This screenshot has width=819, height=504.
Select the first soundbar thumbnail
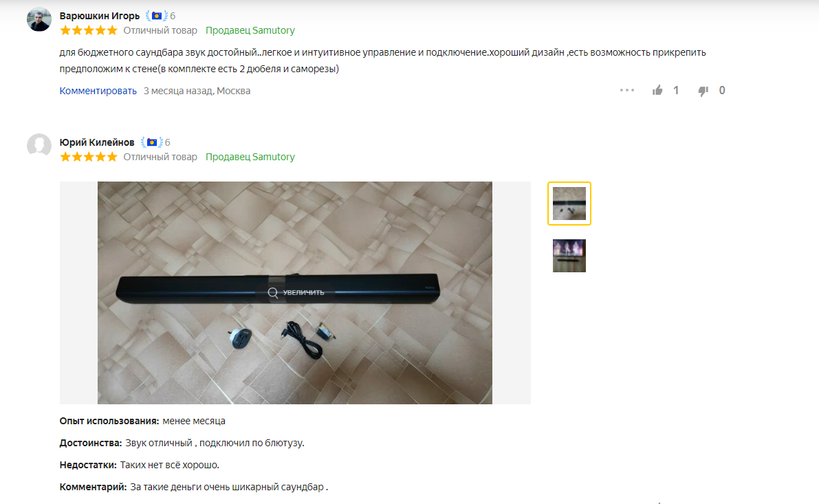(x=569, y=204)
